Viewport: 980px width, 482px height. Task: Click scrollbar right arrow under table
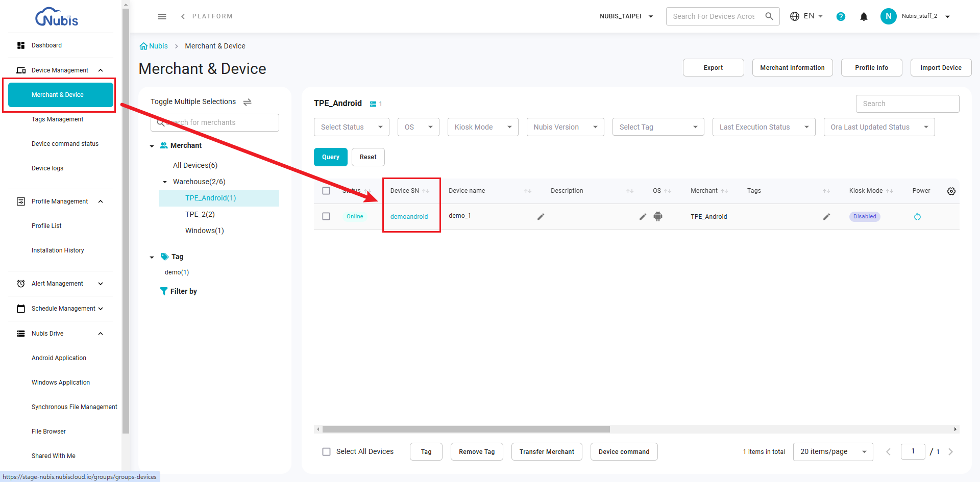pos(955,429)
